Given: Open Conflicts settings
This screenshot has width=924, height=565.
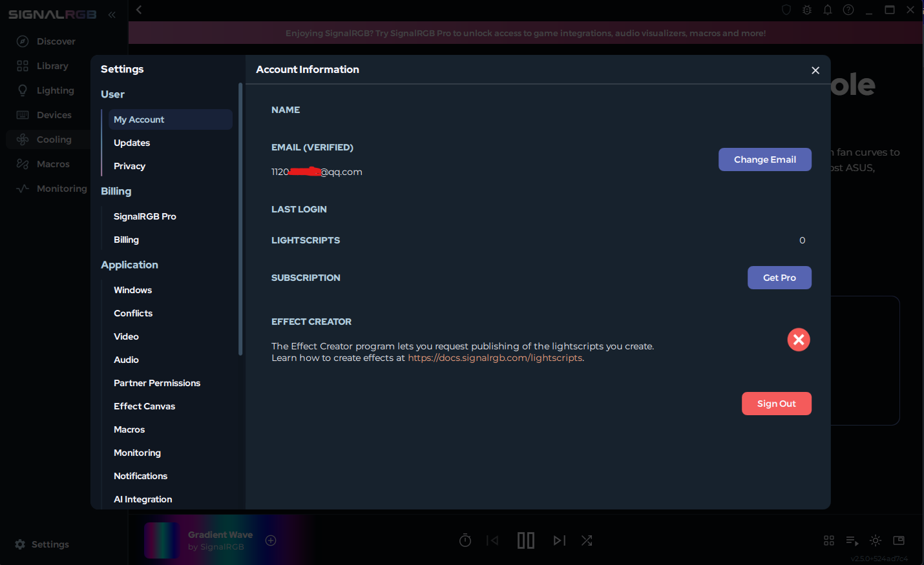Looking at the screenshot, I should click(133, 313).
